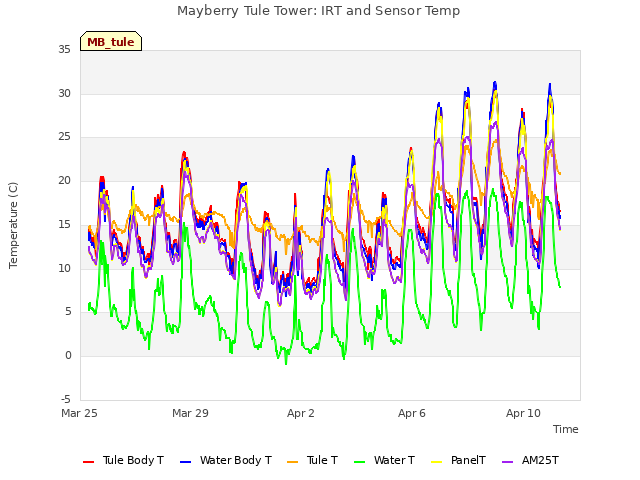Screen dimensions: 640x480
Task: Click the purple AM25T legend swatch
Action: pyautogui.click(x=507, y=462)
